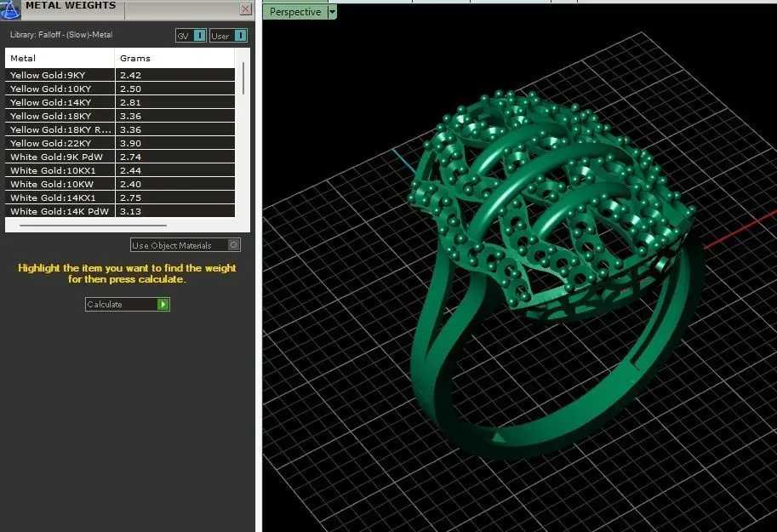Click the 2.50 grams value

tap(131, 89)
